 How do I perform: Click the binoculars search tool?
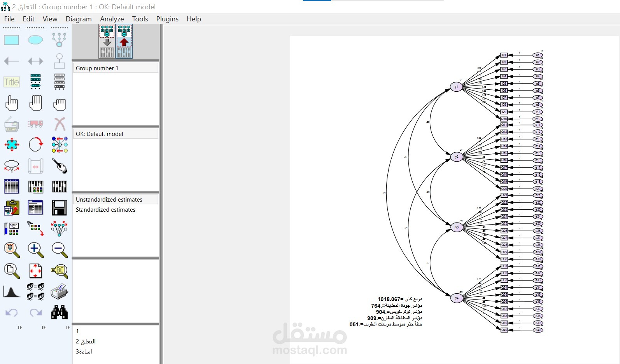59,312
